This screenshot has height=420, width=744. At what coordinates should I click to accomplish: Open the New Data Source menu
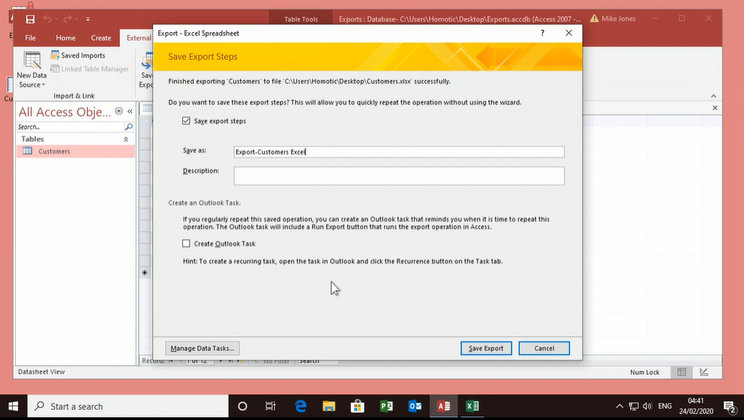32,68
